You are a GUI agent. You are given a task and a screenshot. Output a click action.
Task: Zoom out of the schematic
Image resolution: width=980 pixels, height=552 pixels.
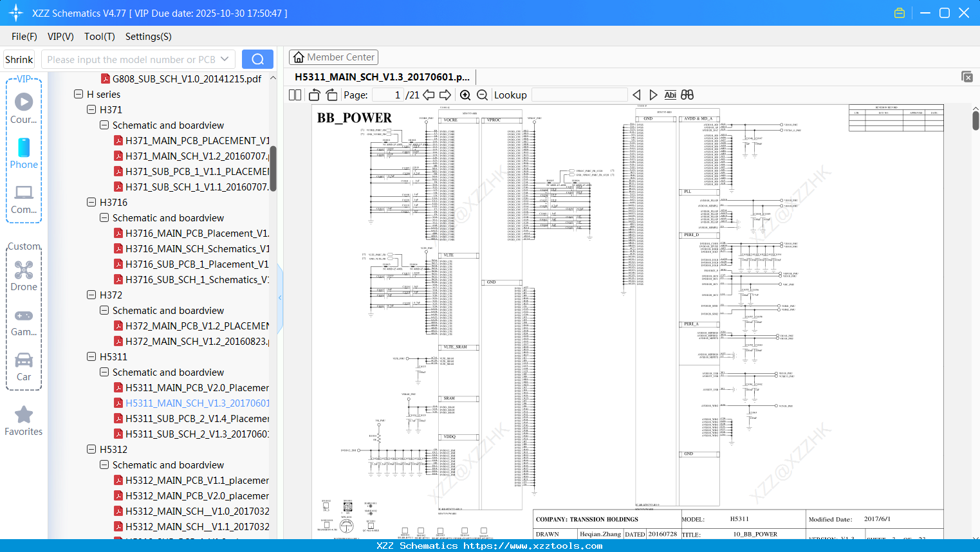pyautogui.click(x=481, y=95)
